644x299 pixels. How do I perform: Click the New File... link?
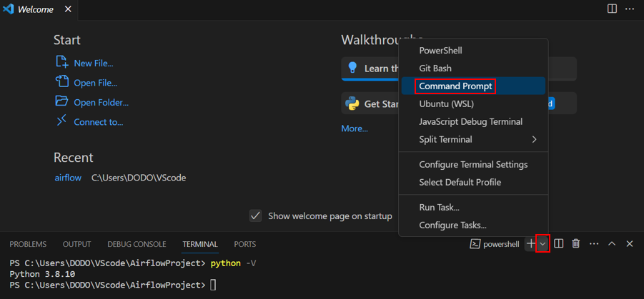point(94,64)
